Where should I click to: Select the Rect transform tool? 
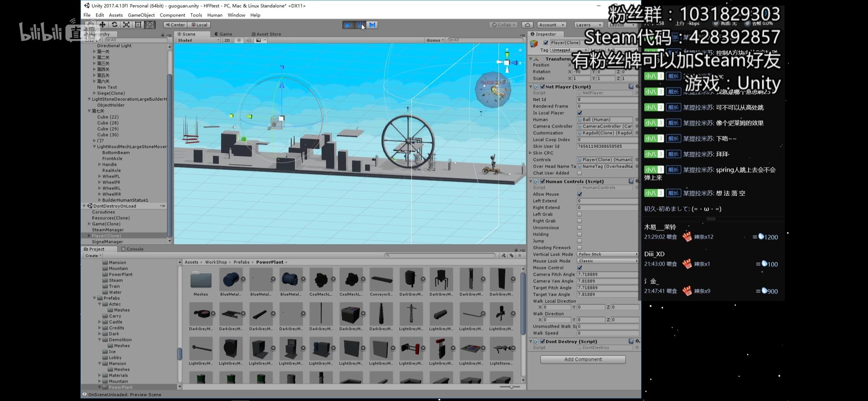[x=138, y=25]
